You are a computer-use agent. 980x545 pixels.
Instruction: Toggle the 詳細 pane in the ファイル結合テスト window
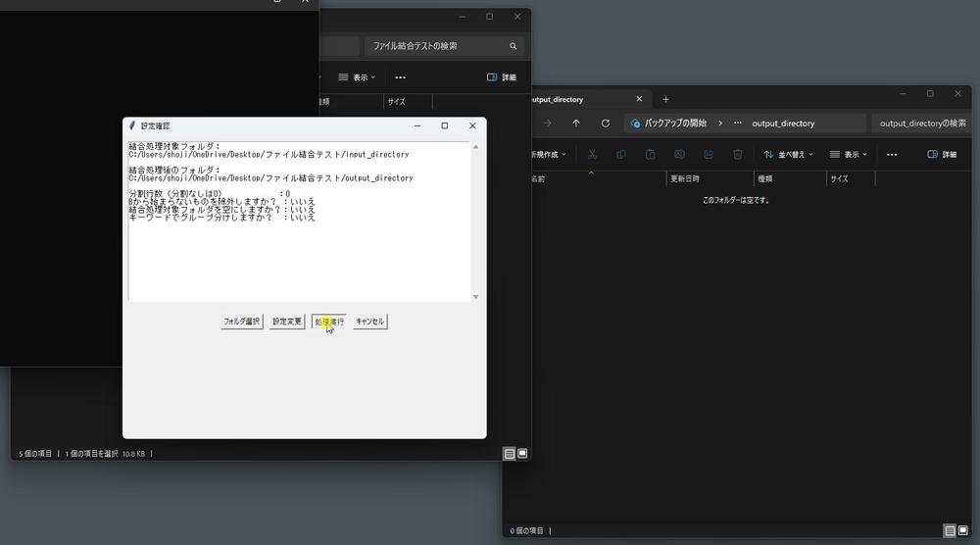click(502, 77)
